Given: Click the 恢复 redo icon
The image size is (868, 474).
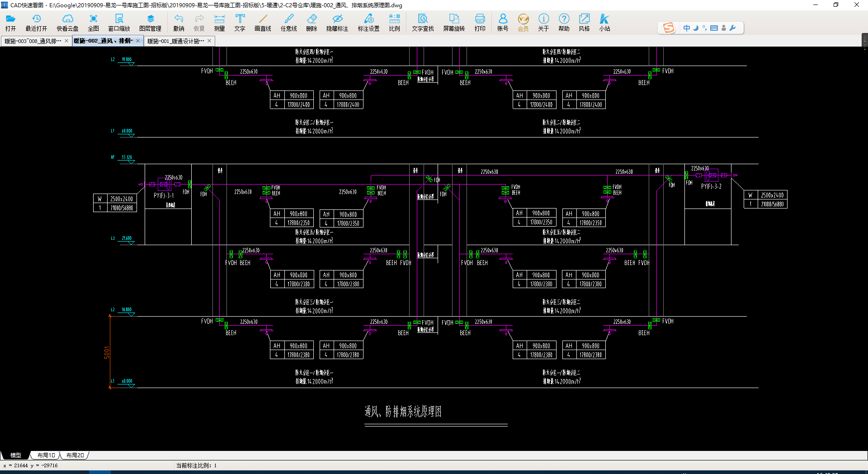Looking at the screenshot, I should coord(199,22).
